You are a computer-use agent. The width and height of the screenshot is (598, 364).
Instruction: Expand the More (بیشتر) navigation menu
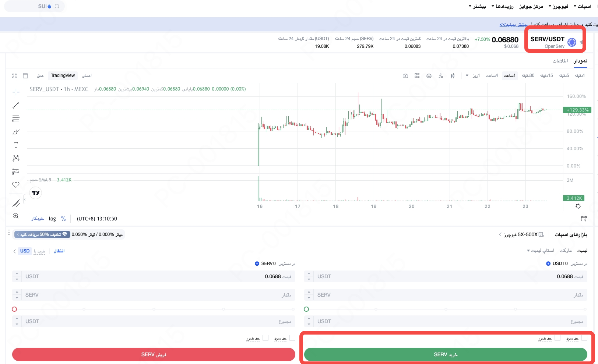[477, 6]
